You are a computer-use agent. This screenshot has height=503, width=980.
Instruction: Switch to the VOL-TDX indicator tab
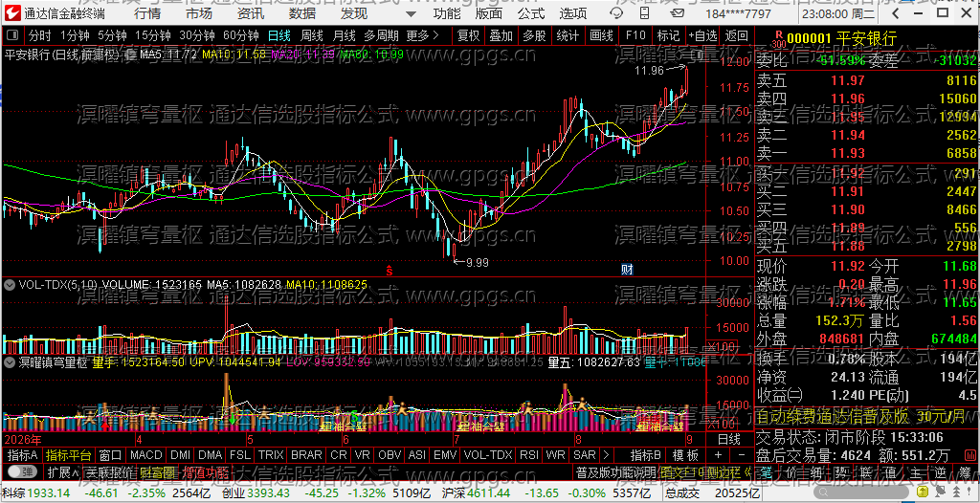487,455
